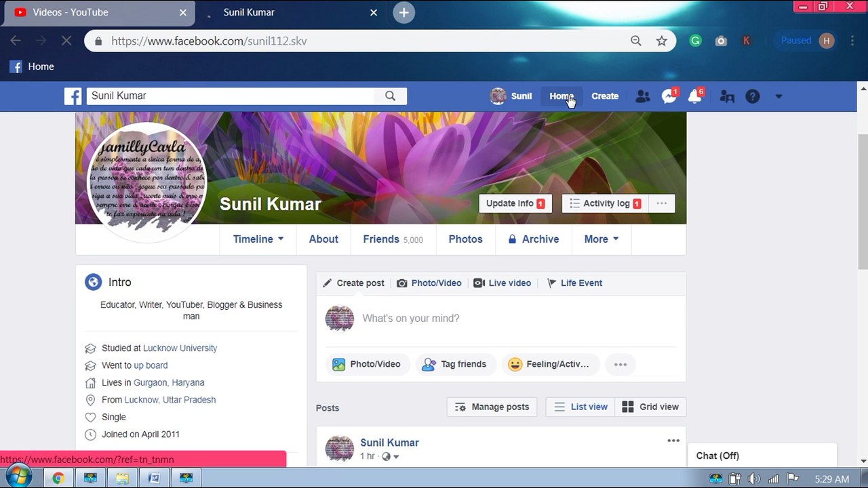This screenshot has height=488, width=868.
Task: Switch posts to Grid view
Action: click(x=650, y=407)
